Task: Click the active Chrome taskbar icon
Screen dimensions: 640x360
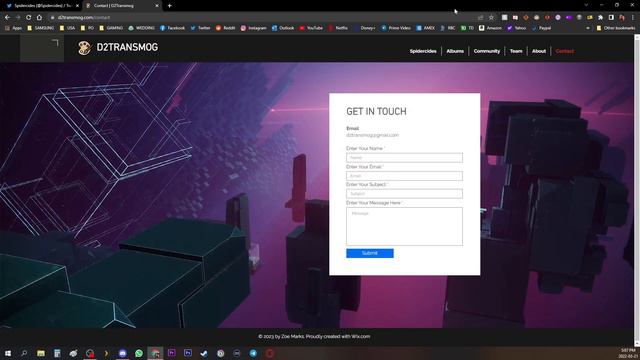Action: click(x=155, y=353)
